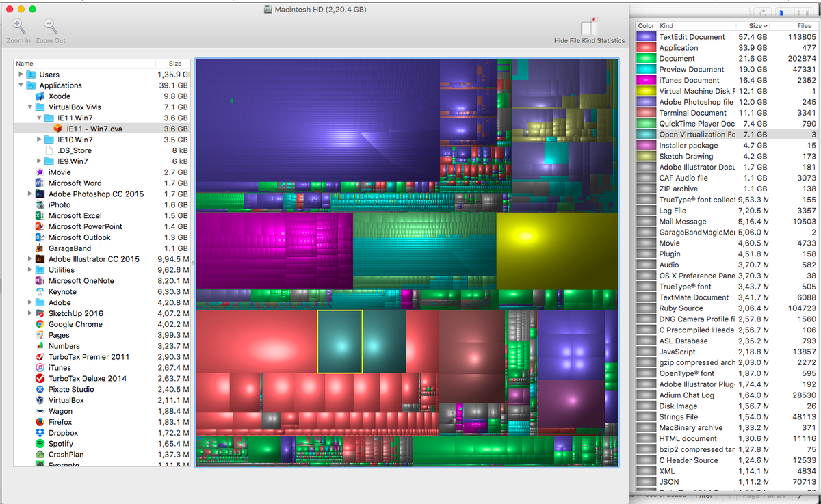Select the Mail Message kind row
The height and width of the screenshot is (504, 821).
pyautogui.click(x=727, y=222)
